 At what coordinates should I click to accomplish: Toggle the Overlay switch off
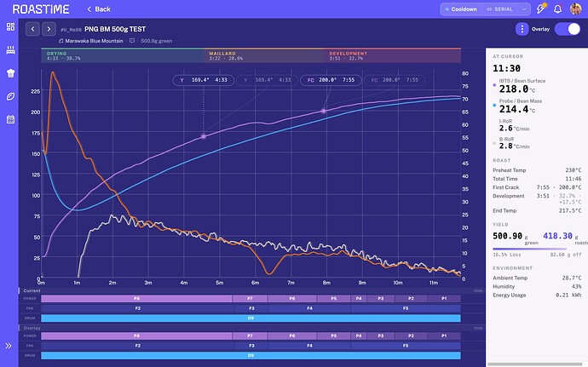tap(568, 29)
